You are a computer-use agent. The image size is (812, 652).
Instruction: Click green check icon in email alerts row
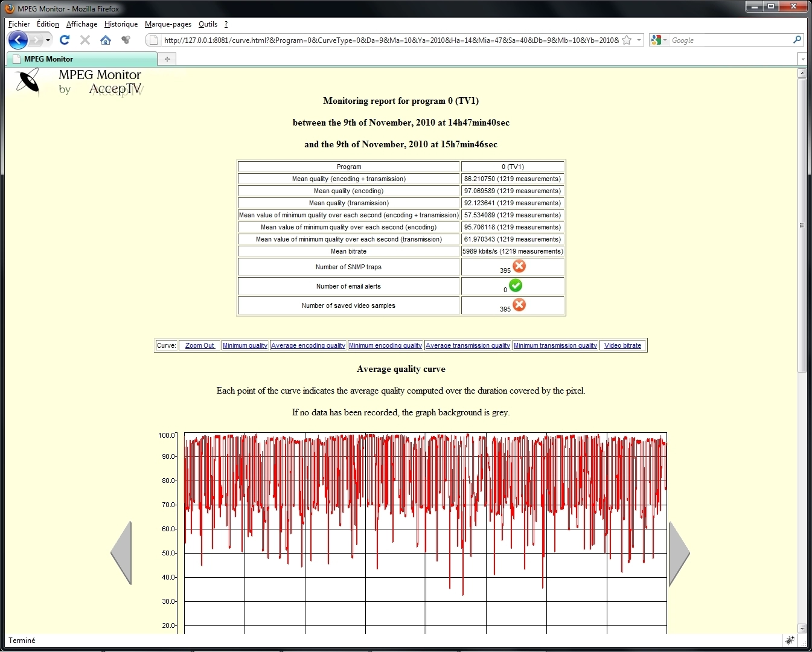point(516,285)
